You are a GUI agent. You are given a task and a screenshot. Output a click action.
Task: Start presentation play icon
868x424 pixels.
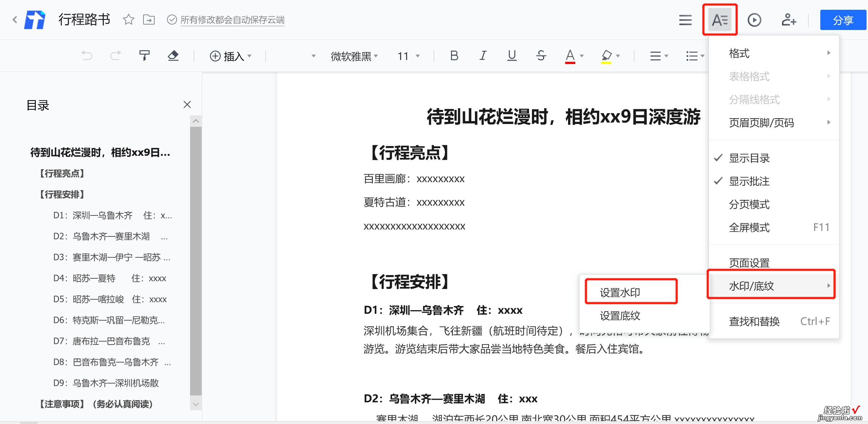tap(755, 20)
